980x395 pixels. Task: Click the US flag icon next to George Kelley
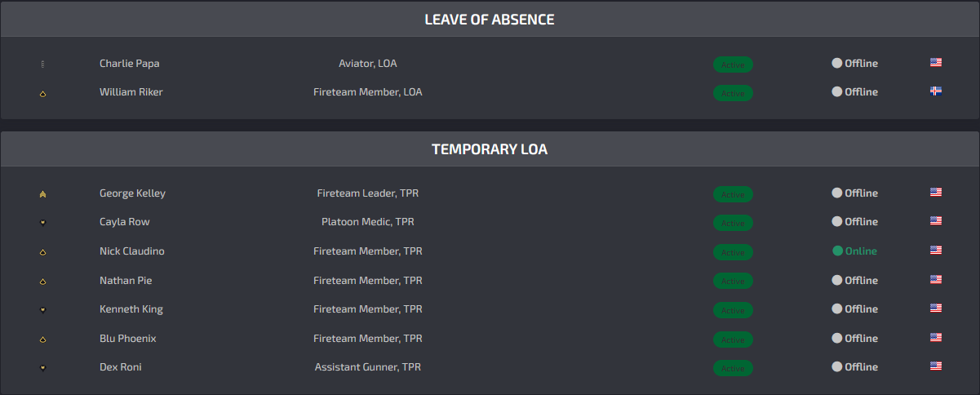pyautogui.click(x=936, y=193)
